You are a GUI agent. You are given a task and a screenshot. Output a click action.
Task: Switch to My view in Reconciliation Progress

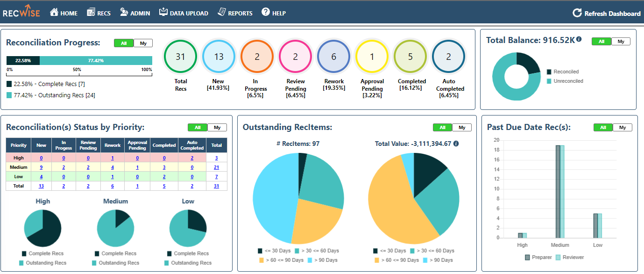point(143,43)
